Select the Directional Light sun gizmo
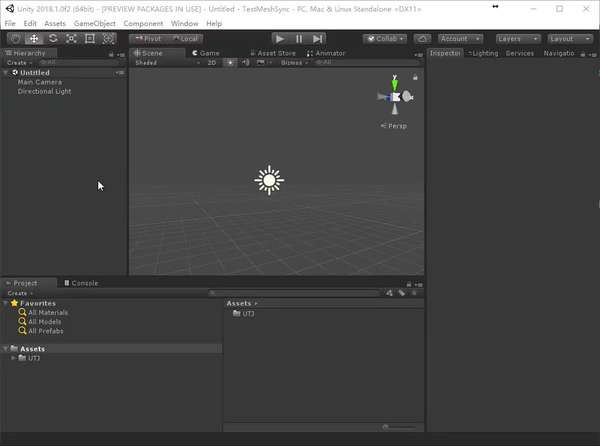 (x=269, y=181)
